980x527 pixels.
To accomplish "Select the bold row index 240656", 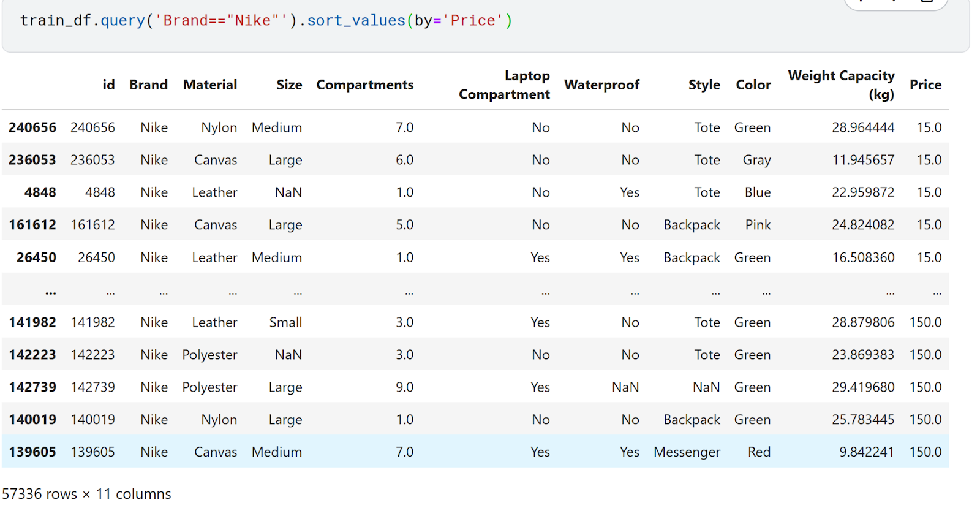I will coord(32,127).
